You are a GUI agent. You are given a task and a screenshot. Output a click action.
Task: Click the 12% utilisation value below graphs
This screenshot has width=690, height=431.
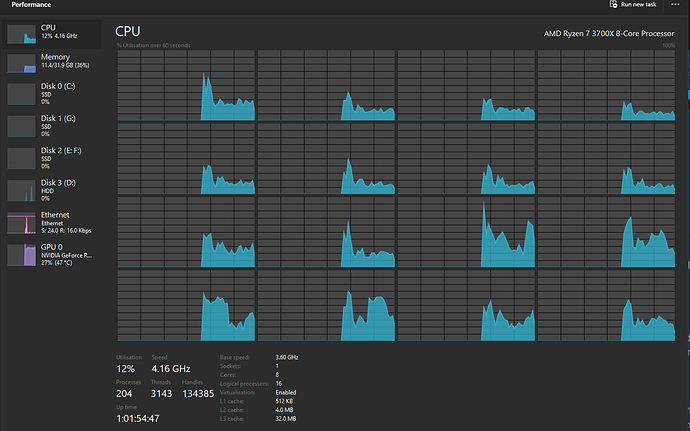point(127,369)
